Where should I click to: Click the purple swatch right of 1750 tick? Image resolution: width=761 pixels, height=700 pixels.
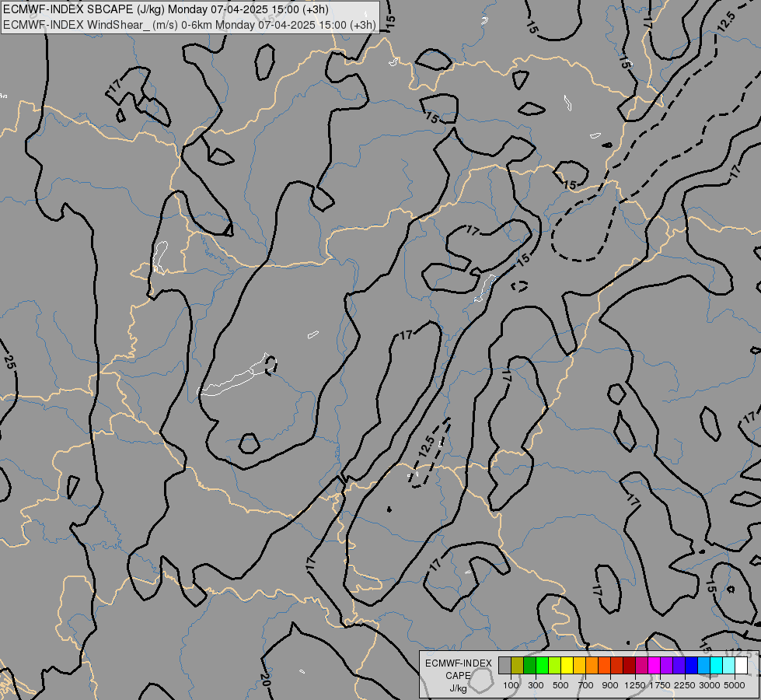(x=667, y=666)
